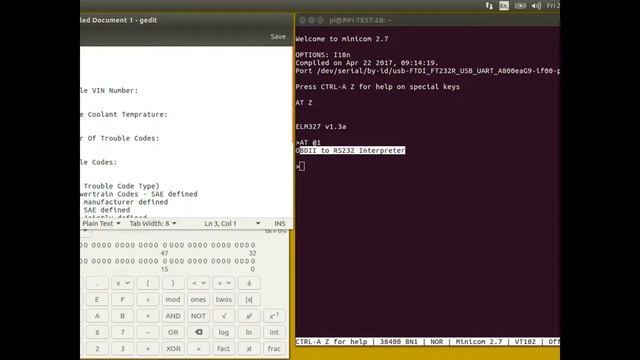Click 'VIN Number:' line in gedit
The height and width of the screenshot is (360, 640).
(115, 91)
